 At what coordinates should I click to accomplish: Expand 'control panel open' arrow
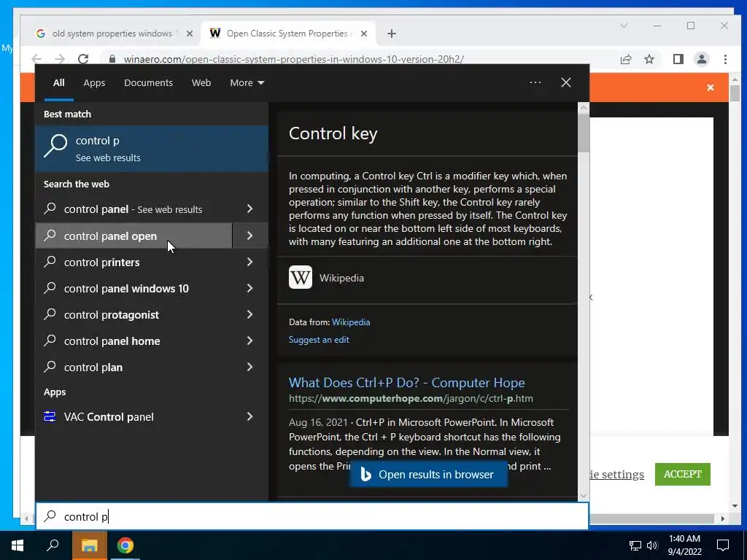coord(250,236)
